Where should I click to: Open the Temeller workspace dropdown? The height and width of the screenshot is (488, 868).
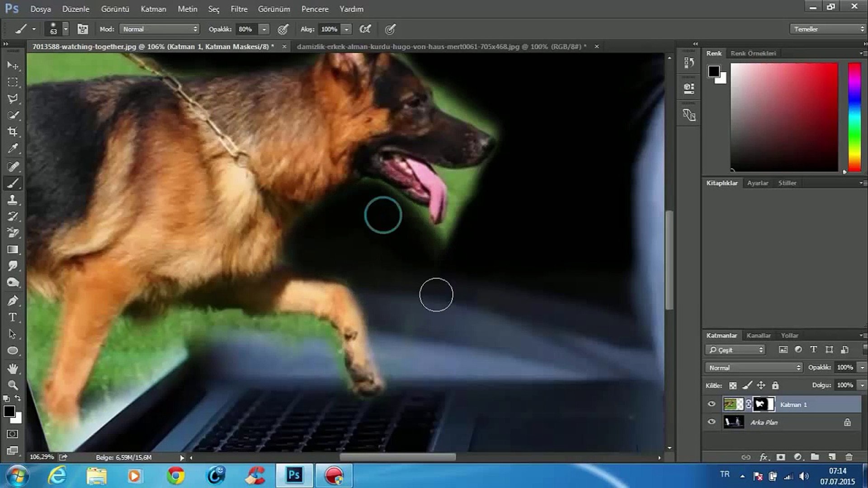coord(828,29)
